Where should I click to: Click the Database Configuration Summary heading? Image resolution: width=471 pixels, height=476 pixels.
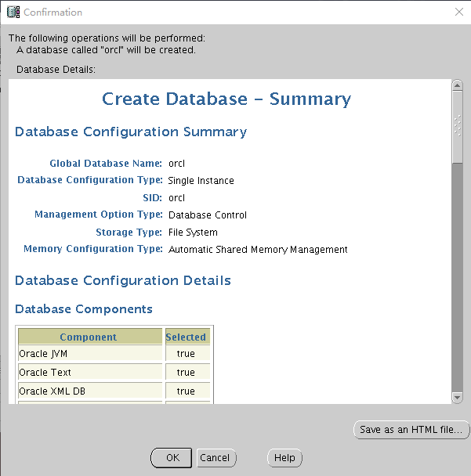click(131, 132)
